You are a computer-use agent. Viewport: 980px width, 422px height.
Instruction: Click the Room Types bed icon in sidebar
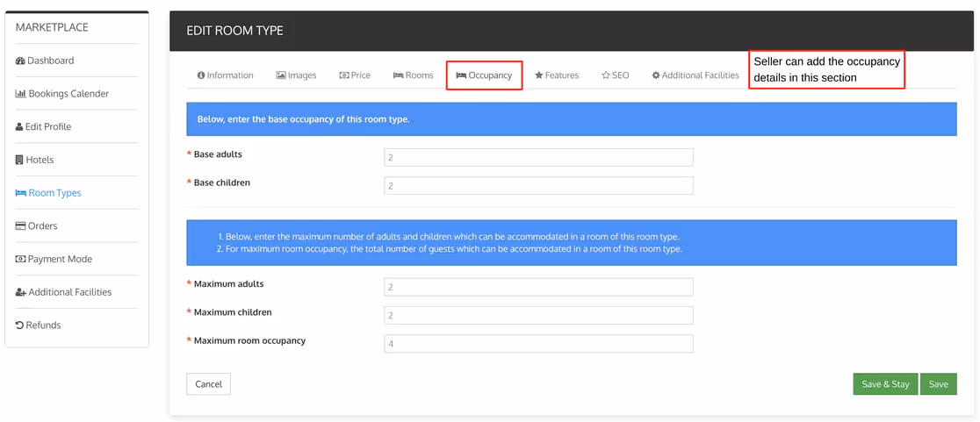click(20, 194)
